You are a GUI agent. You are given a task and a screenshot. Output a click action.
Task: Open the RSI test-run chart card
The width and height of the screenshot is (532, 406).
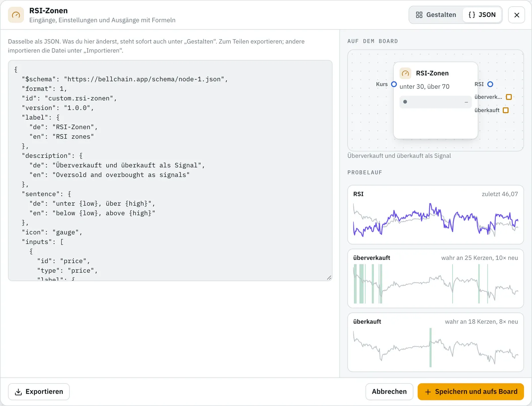point(436,215)
